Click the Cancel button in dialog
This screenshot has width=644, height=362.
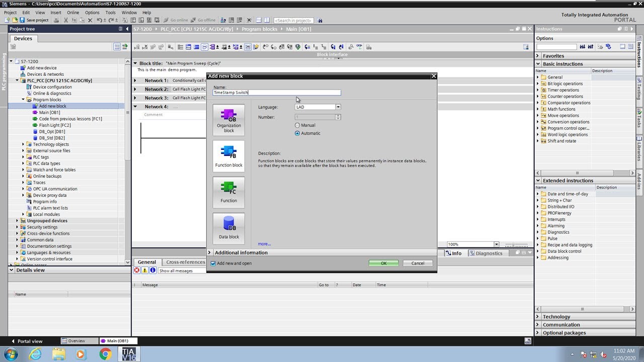[418, 263]
